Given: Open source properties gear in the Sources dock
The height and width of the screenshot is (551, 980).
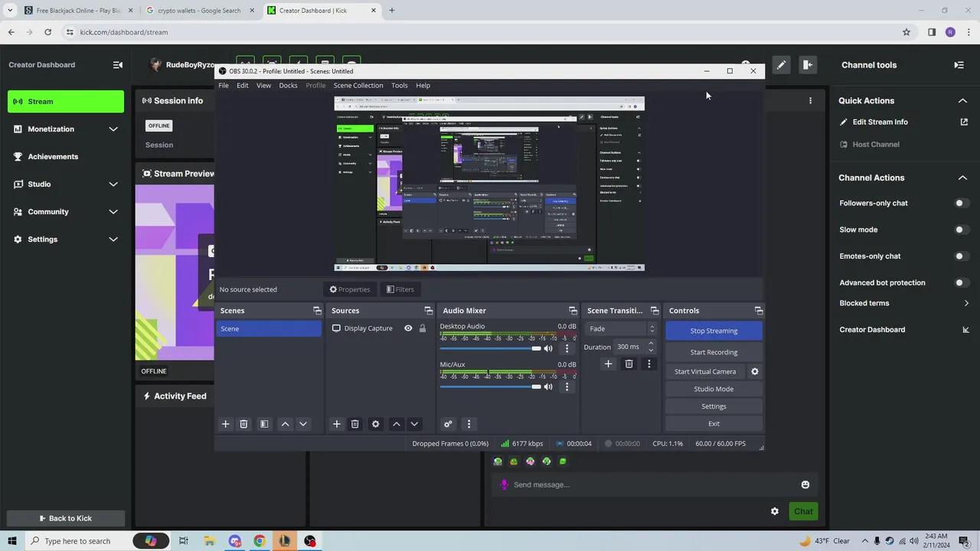Looking at the screenshot, I should (x=375, y=424).
